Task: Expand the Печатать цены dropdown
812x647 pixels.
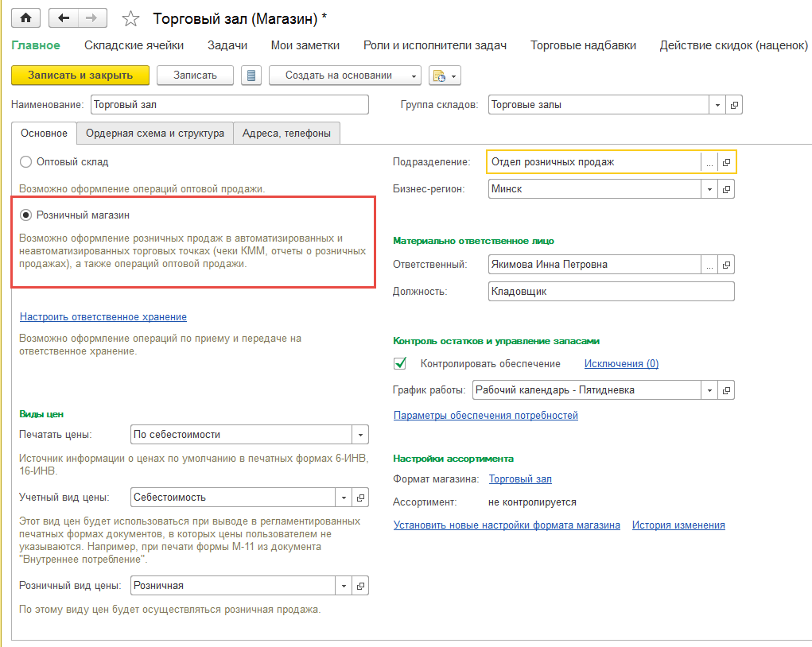Action: point(360,435)
